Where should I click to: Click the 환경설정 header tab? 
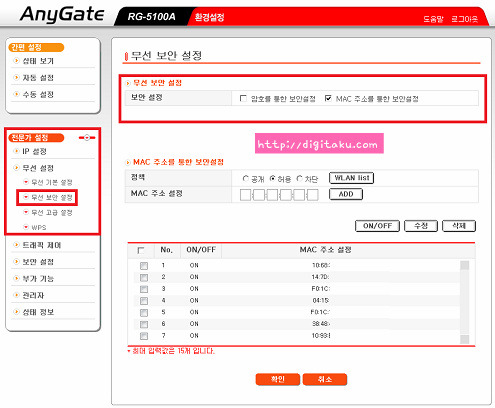click(x=209, y=17)
